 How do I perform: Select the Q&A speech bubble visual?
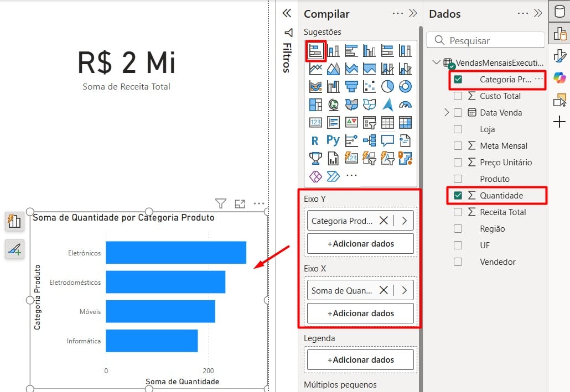pyautogui.click(x=387, y=140)
